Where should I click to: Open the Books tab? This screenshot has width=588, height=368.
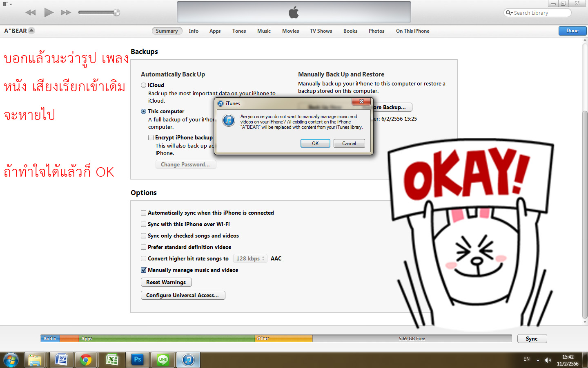350,31
